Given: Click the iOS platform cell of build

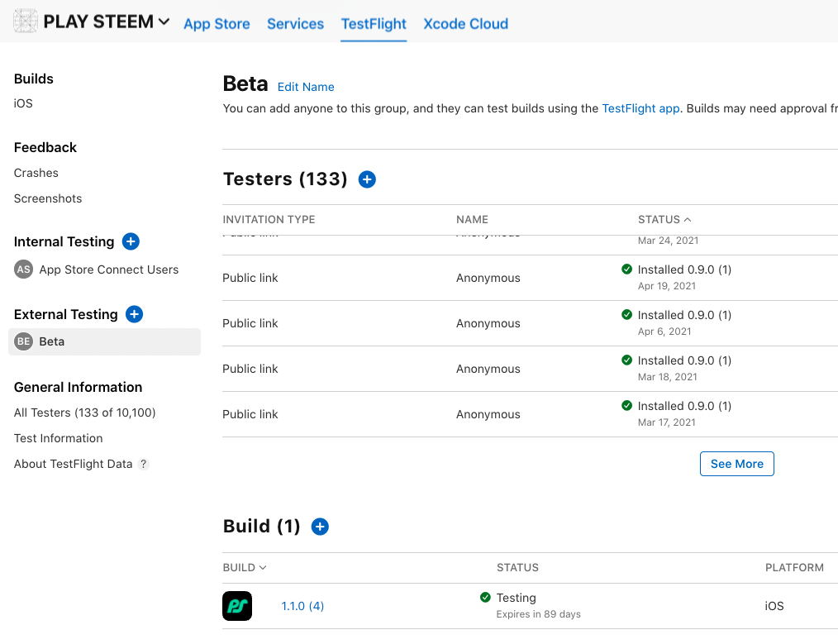Looking at the screenshot, I should (774, 606).
